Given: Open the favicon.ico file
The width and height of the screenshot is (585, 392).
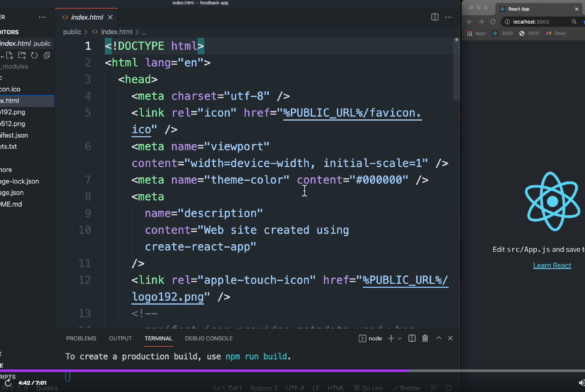Looking at the screenshot, I should tap(10, 89).
